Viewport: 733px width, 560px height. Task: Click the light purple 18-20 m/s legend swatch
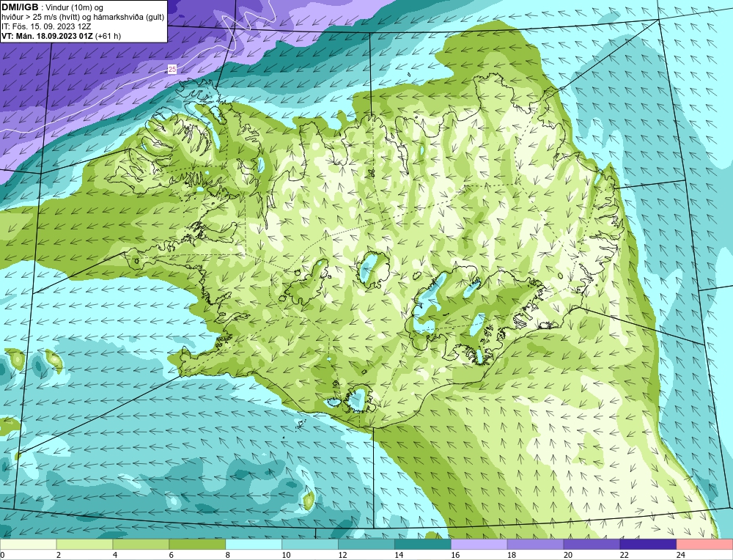535,545
